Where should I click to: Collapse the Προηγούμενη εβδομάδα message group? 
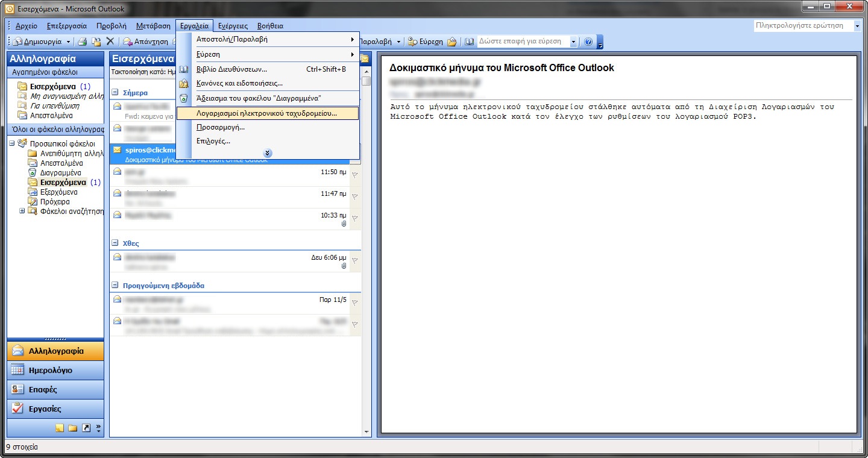coord(115,286)
